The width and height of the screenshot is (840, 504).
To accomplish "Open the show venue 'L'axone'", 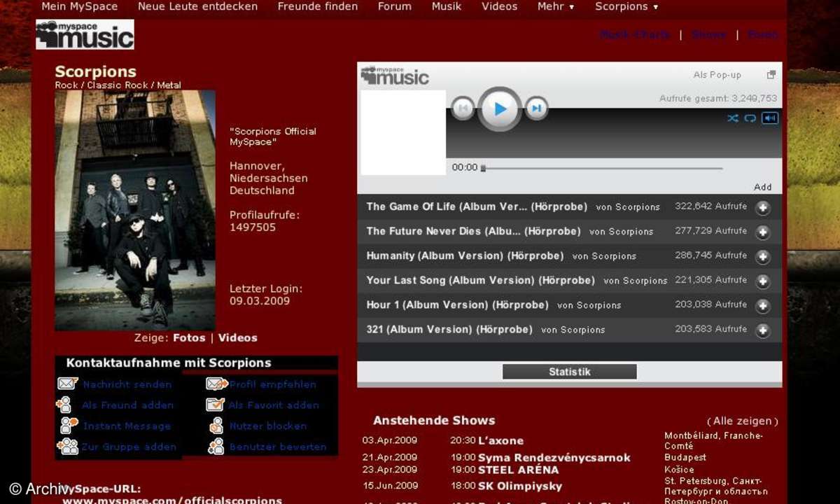I will coord(500,441).
